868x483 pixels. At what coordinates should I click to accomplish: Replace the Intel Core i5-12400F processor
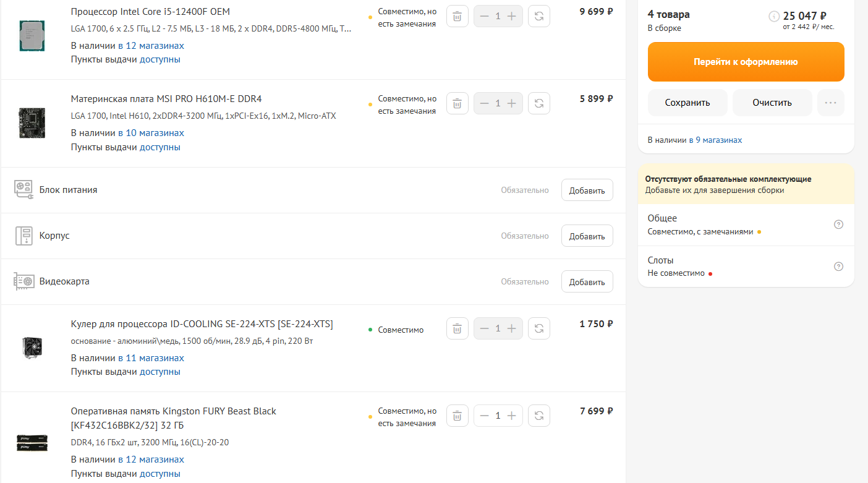(539, 16)
